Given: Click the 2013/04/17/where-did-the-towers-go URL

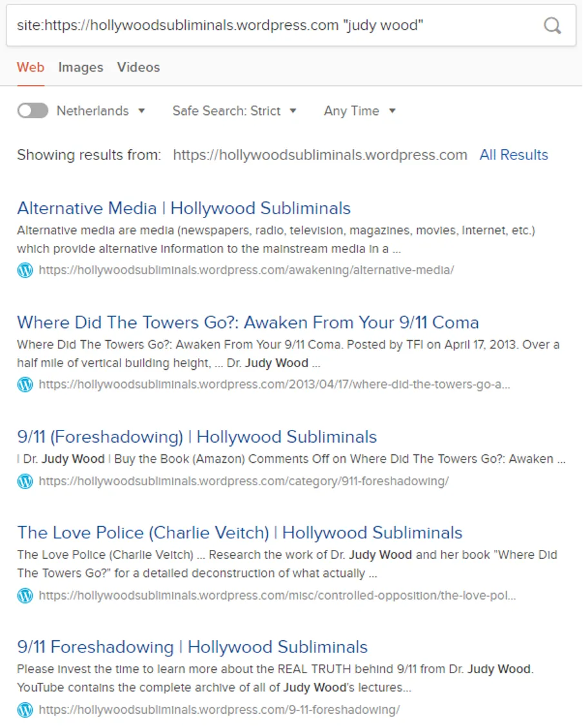Looking at the screenshot, I should coord(274,385).
